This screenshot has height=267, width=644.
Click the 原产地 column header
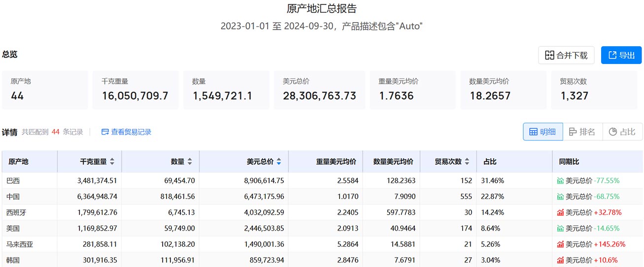(x=30, y=162)
